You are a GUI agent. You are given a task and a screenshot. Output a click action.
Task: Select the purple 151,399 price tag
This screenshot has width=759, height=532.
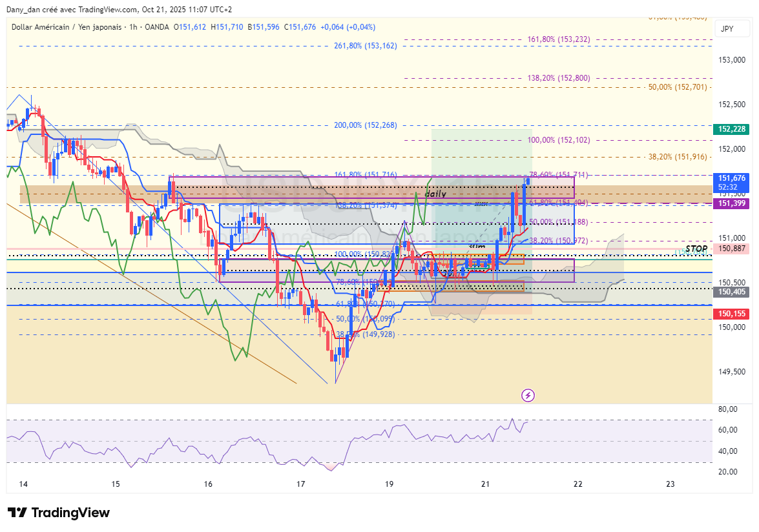click(x=731, y=203)
